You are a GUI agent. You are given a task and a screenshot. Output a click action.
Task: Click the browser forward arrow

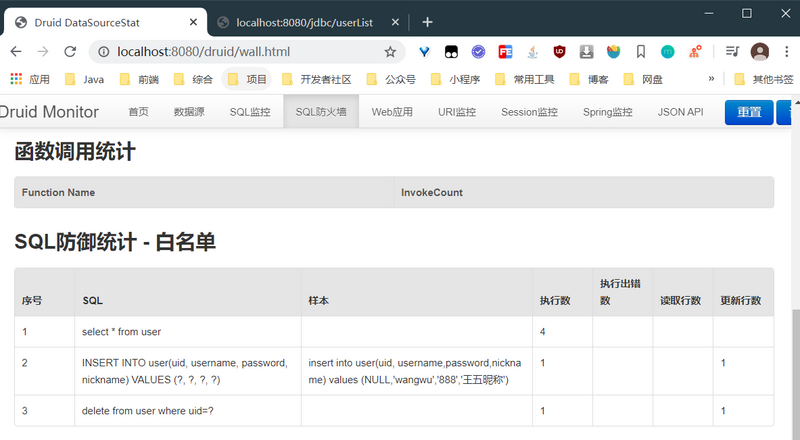click(43, 52)
